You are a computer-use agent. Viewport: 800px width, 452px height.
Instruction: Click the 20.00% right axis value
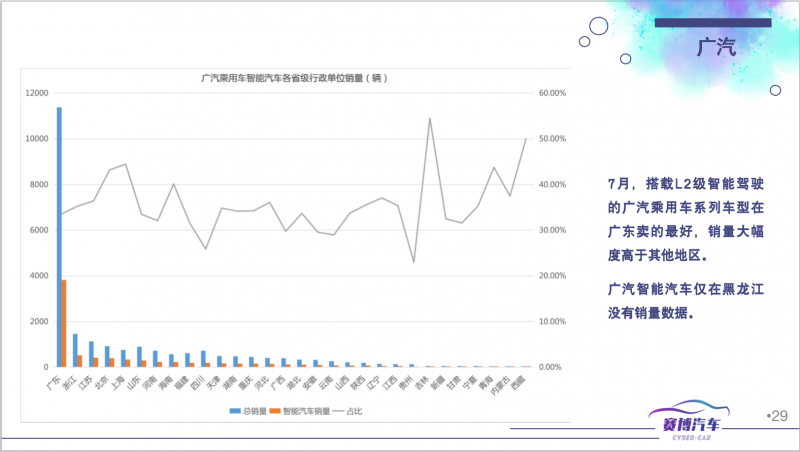pyautogui.click(x=553, y=275)
